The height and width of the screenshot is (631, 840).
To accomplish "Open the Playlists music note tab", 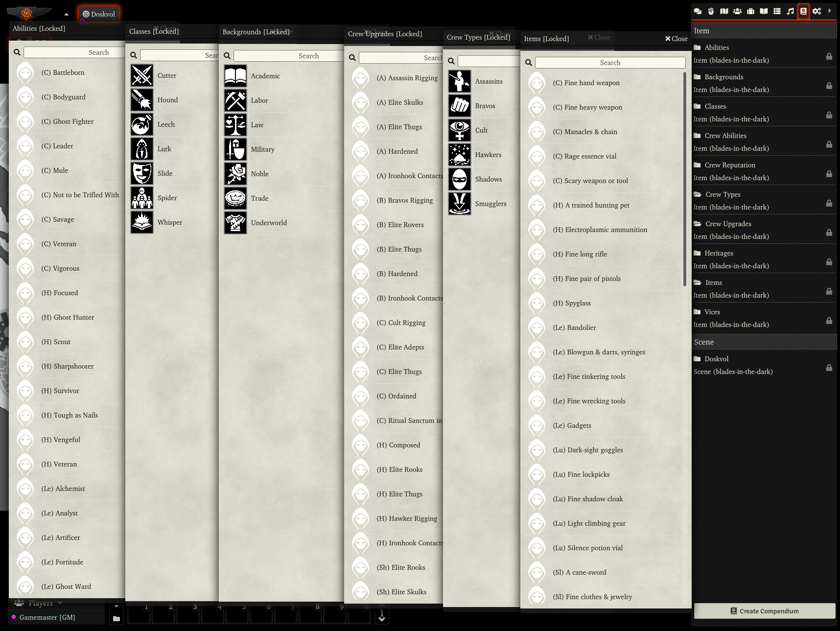I will click(790, 11).
